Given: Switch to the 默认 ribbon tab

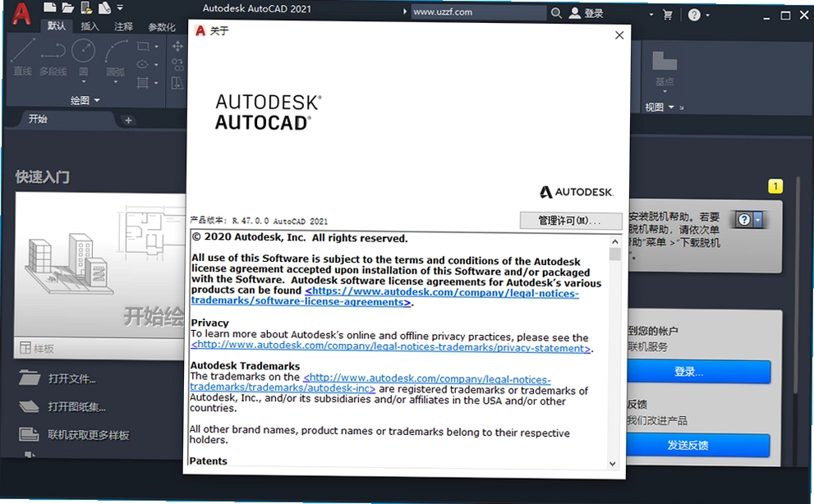Looking at the screenshot, I should coord(56,26).
